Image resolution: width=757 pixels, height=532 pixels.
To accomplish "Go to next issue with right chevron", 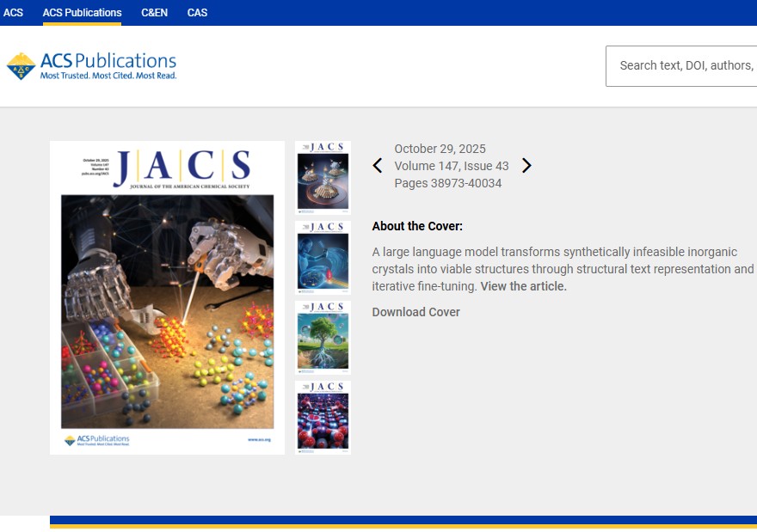I will click(x=526, y=165).
